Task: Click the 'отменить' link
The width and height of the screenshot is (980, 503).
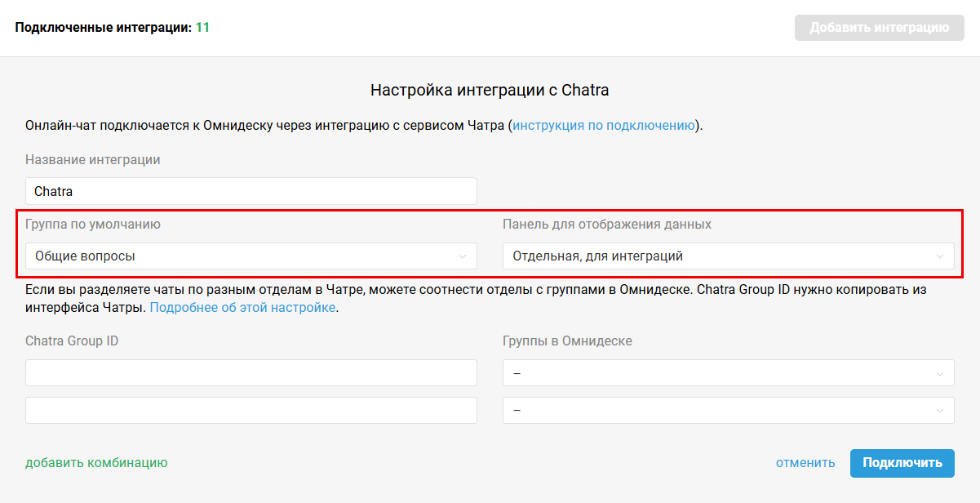Action: tap(805, 462)
